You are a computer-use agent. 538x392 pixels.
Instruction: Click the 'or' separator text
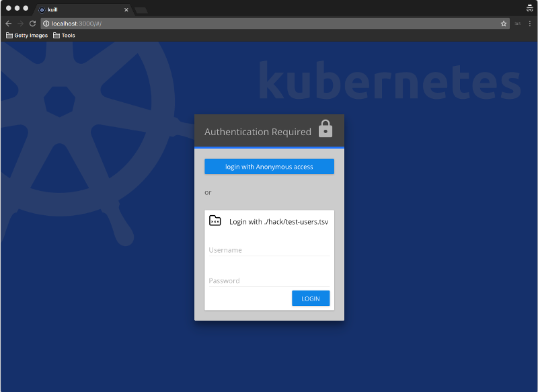coord(208,192)
